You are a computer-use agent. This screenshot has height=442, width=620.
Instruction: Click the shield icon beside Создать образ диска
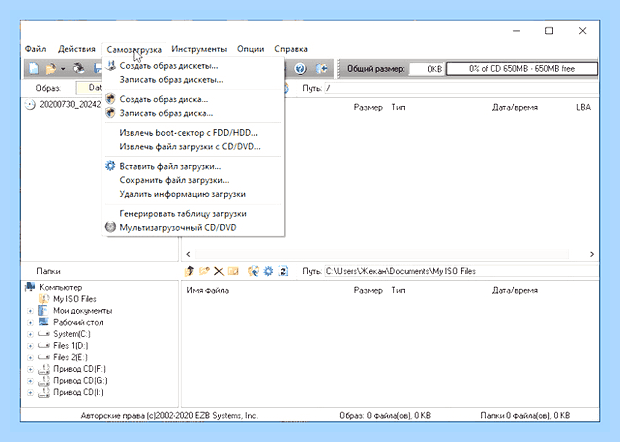[110, 98]
